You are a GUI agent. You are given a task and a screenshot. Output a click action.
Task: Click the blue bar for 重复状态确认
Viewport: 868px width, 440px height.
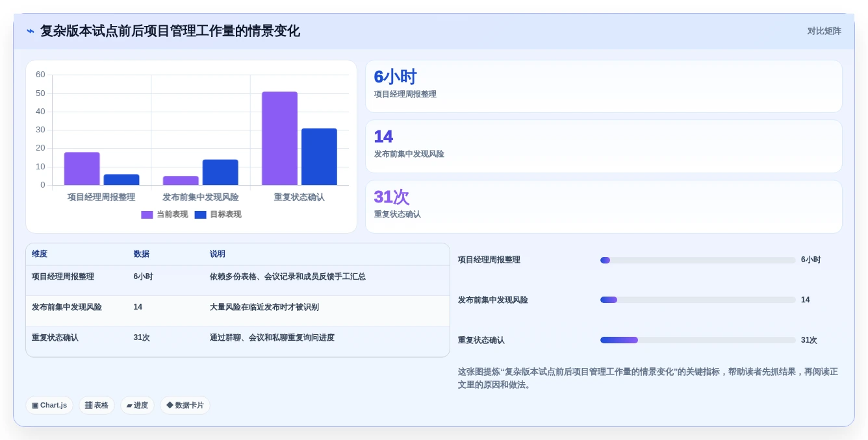pos(319,157)
